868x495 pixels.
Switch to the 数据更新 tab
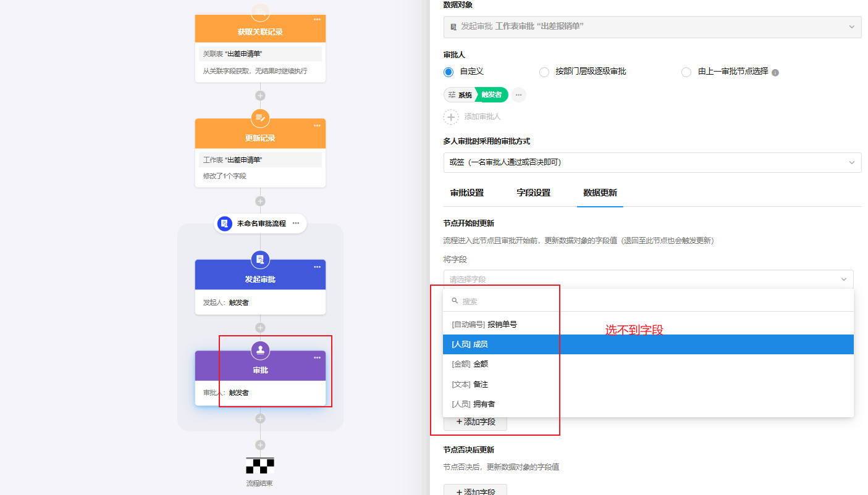(600, 193)
